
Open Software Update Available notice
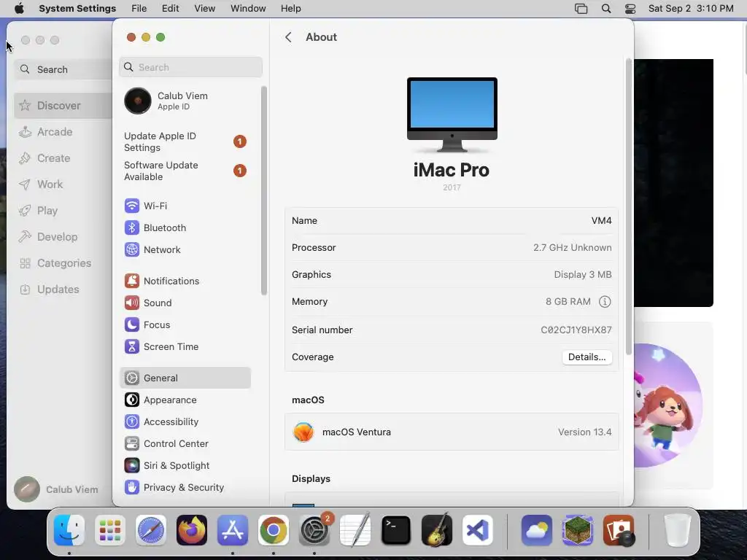tap(185, 171)
